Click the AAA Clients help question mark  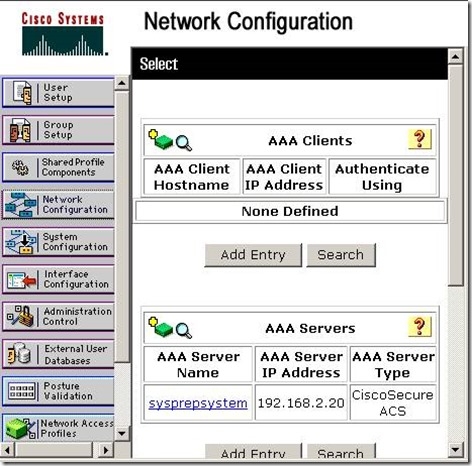click(419, 139)
